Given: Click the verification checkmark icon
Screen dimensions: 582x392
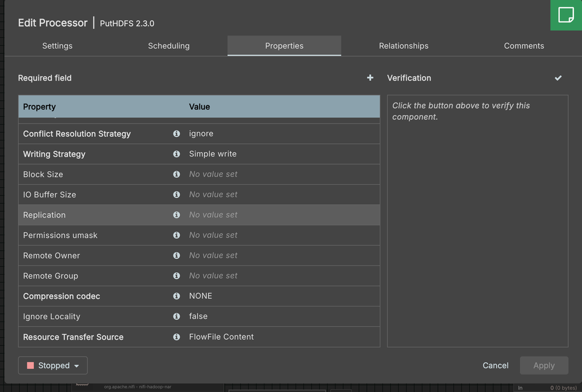Looking at the screenshot, I should pos(558,78).
